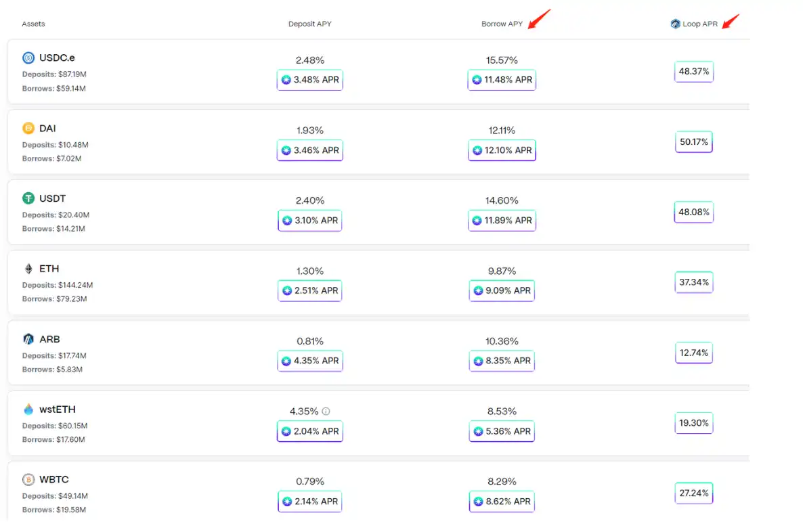Click the DAI token icon
Screen dimensions: 803x532
click(x=28, y=129)
